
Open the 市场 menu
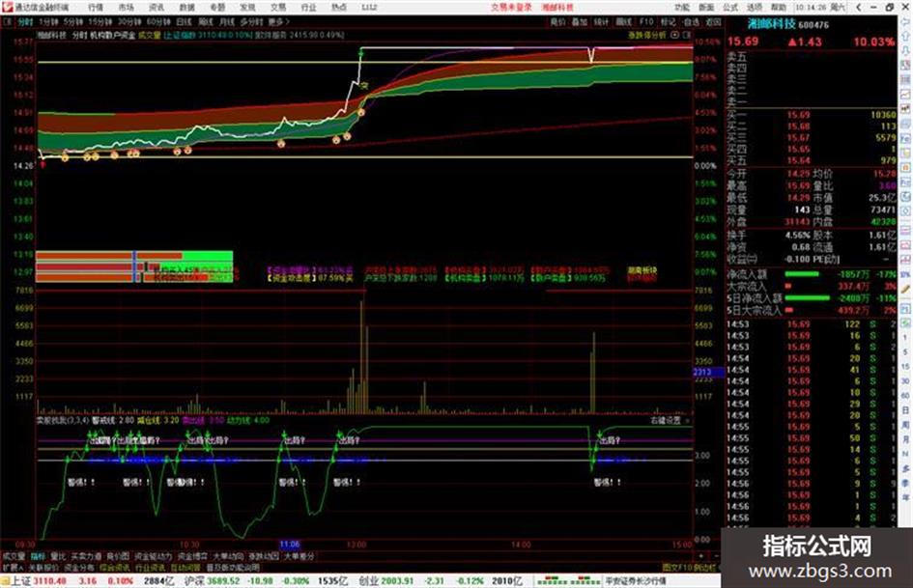126,7
